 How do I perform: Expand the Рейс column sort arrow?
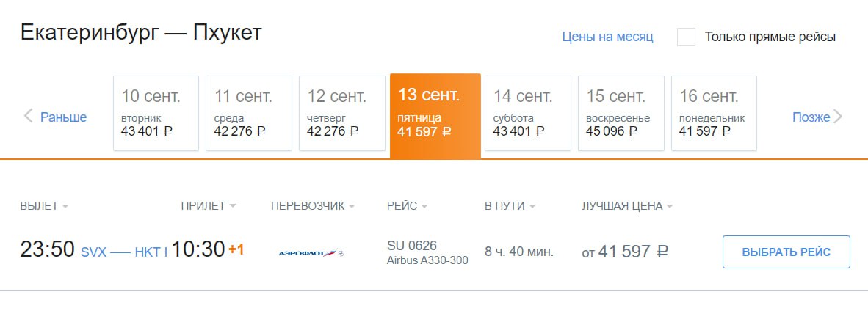(x=424, y=206)
